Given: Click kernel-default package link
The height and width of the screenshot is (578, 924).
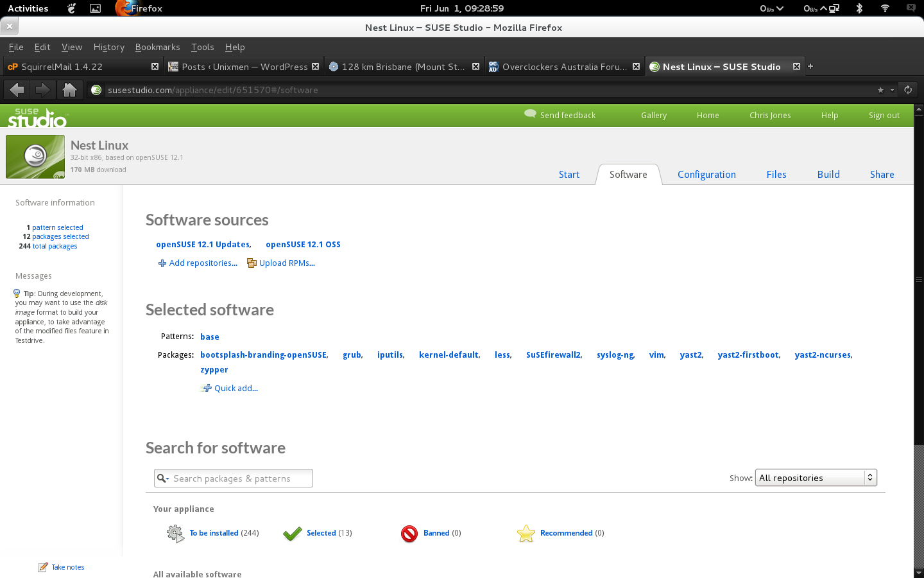Looking at the screenshot, I should 449,355.
